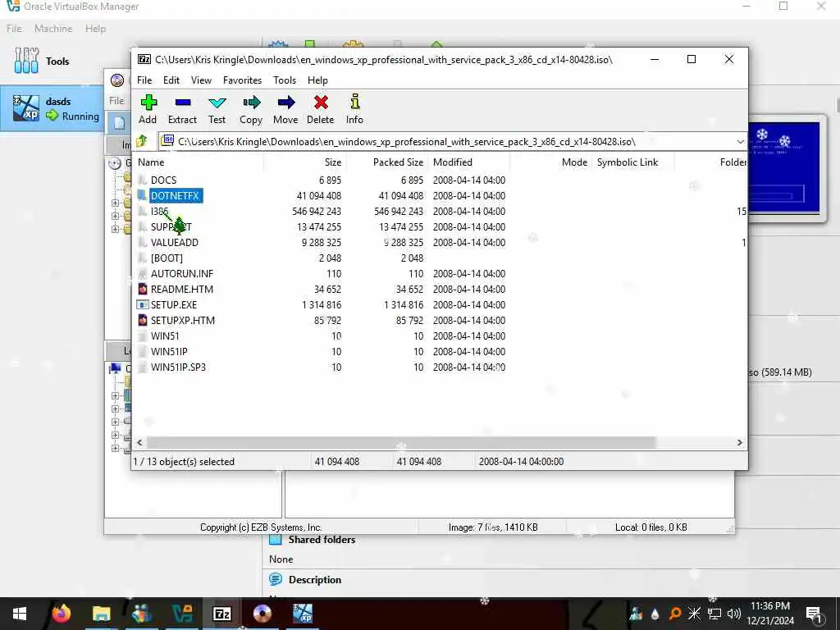Select the WIN51IP file

click(x=169, y=351)
